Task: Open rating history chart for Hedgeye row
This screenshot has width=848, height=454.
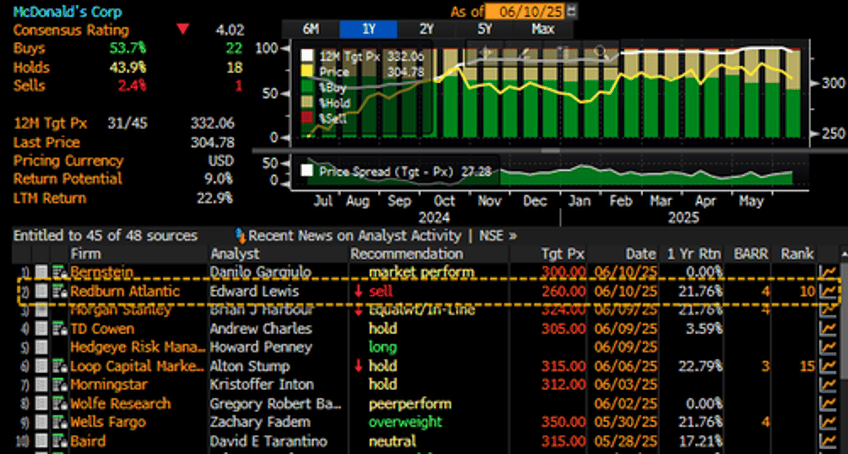Action: point(828,347)
